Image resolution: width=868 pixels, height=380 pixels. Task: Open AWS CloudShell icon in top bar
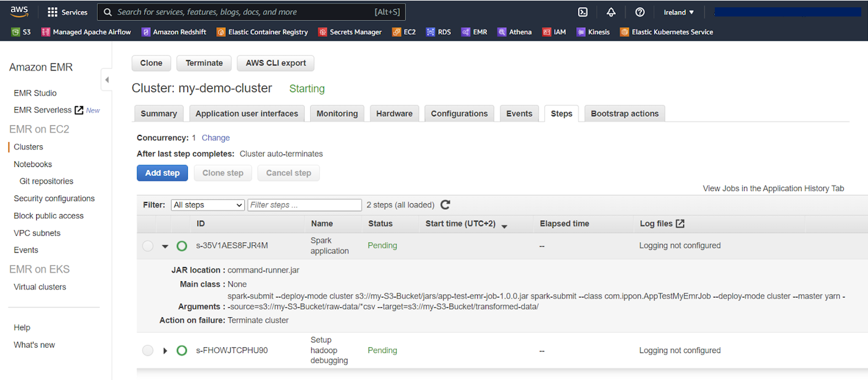(582, 12)
